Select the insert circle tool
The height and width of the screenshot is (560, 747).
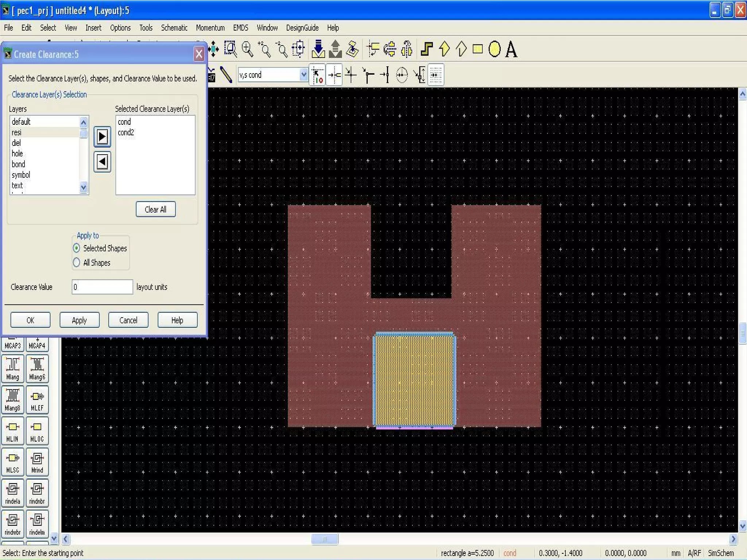click(x=494, y=49)
